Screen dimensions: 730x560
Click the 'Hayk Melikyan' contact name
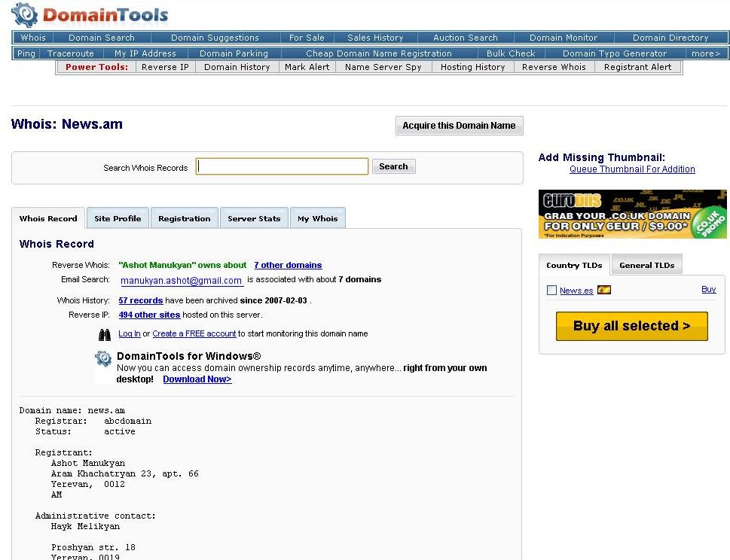(86, 527)
